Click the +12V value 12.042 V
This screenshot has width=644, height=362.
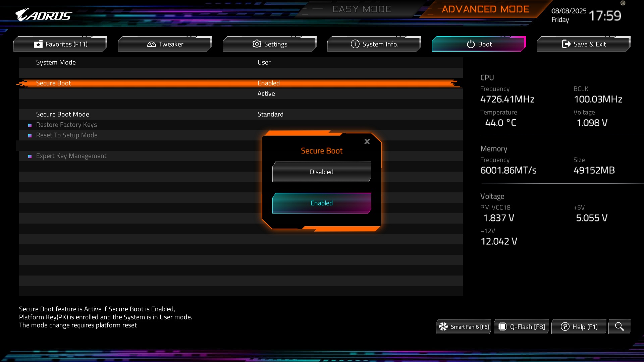point(499,241)
